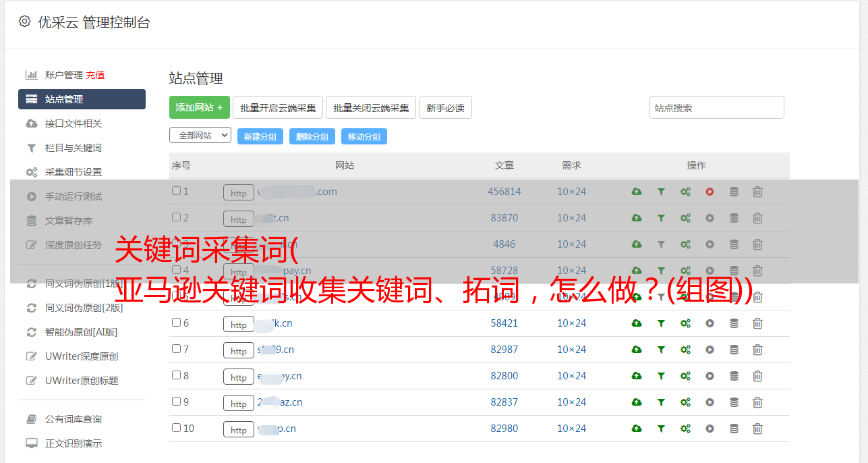Select the row 4 checkbox
The image size is (868, 463).
(176, 270)
